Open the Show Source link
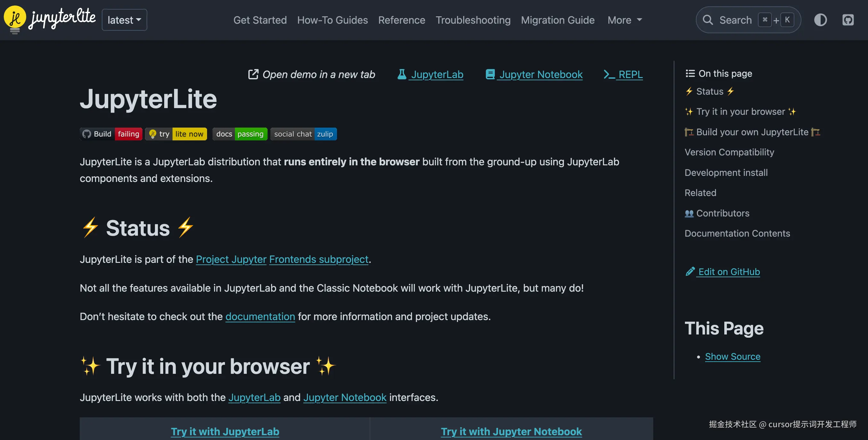Screen dimensions: 868x440 click(x=733, y=356)
